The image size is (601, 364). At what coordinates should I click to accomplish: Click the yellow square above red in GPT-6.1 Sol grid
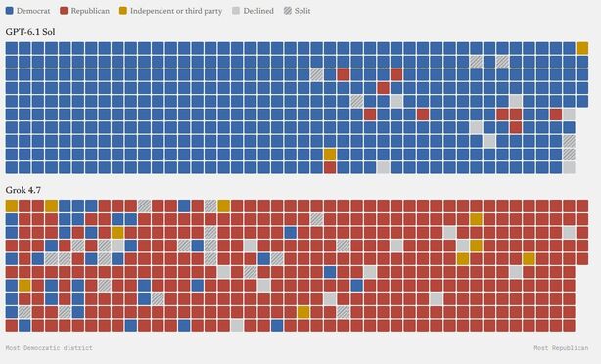(330, 155)
